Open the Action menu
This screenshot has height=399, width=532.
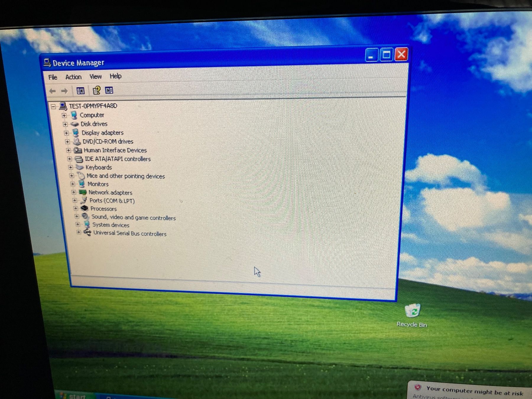click(73, 77)
